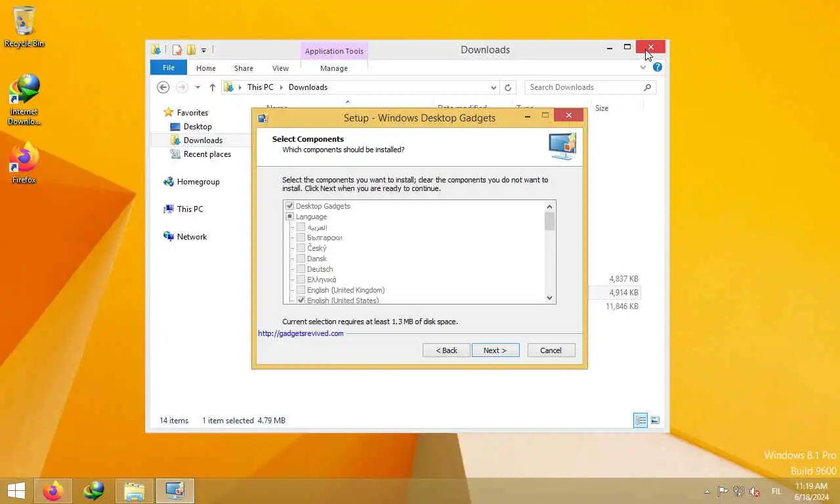Open Firefox from the taskbar
Screen dimensions: 840x504
coord(53,491)
